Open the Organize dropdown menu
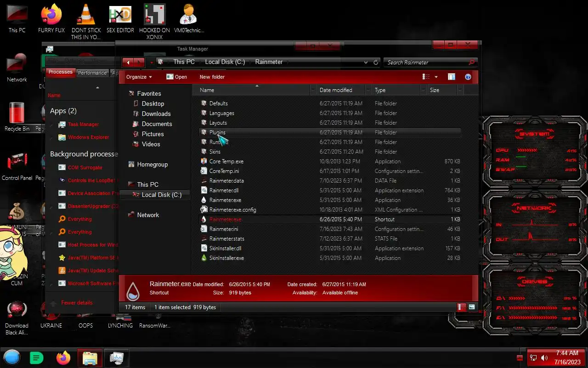 139,77
